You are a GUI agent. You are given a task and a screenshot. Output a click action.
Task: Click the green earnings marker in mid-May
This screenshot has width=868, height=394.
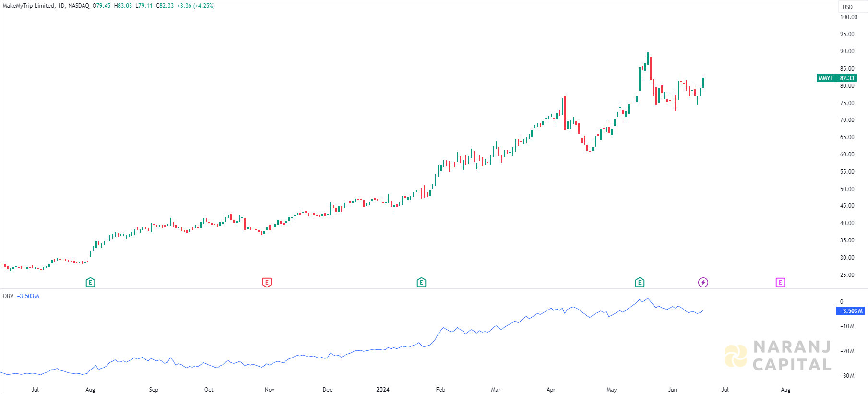coord(640,282)
